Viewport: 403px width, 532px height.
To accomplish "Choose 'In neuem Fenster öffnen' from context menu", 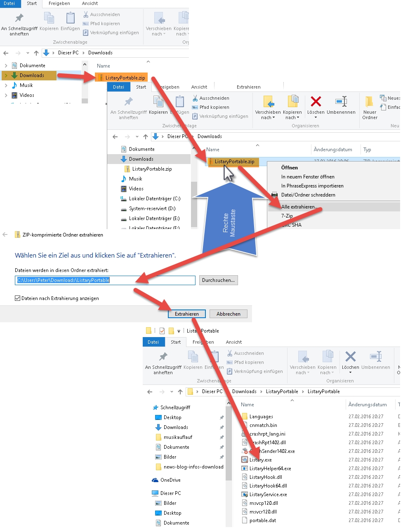I will pos(308,177).
